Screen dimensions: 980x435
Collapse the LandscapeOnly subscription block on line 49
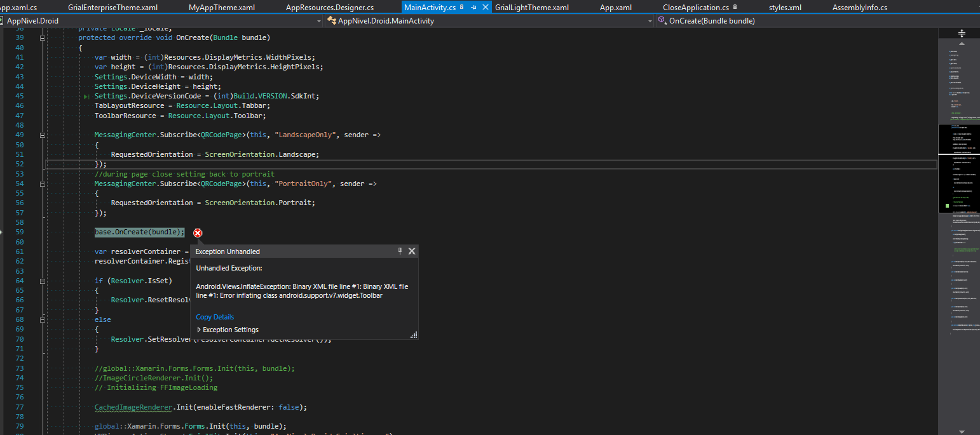point(42,135)
